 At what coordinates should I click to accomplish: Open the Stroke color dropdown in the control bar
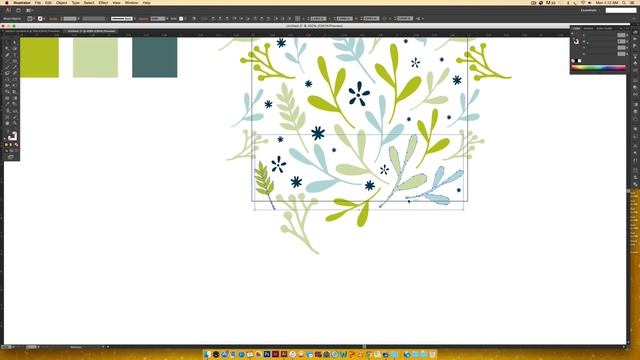click(41, 19)
